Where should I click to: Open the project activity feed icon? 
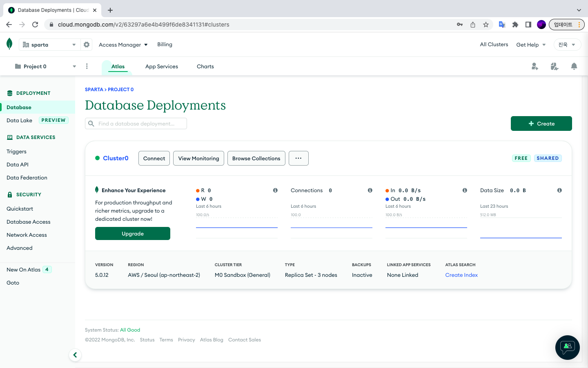(x=554, y=66)
